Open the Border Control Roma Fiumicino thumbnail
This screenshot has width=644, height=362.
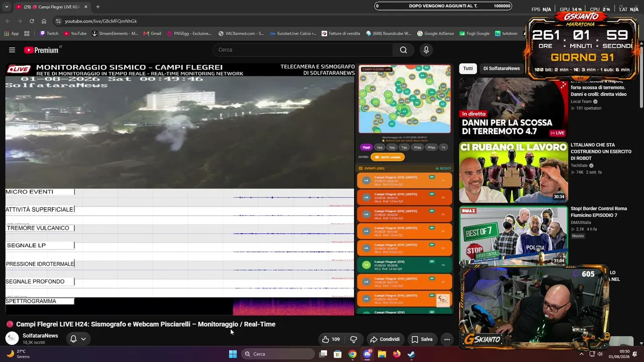(x=513, y=235)
